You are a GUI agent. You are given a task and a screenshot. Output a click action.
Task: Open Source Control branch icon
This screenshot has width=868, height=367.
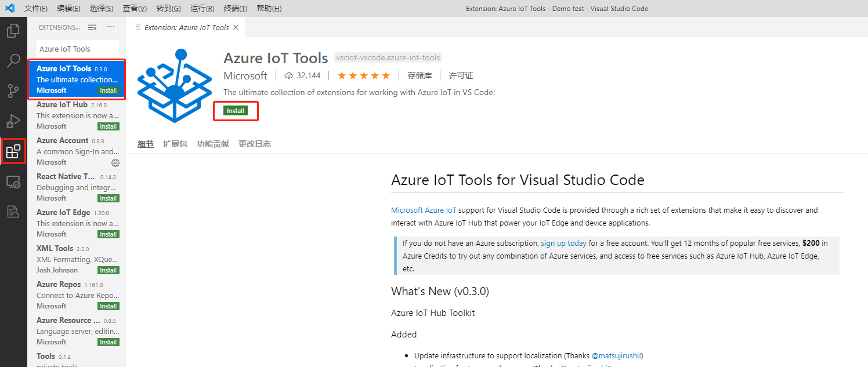(x=13, y=91)
